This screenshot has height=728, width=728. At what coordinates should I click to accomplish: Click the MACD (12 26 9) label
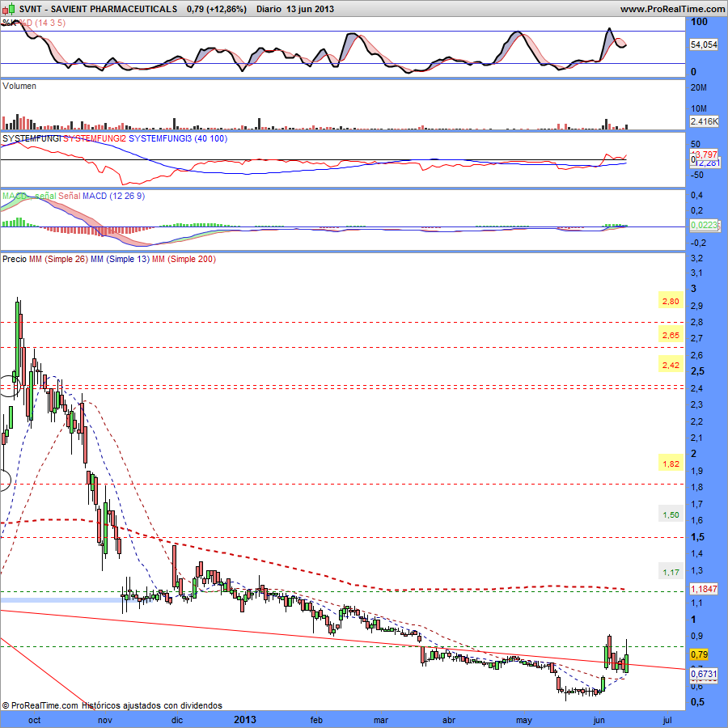click(x=114, y=196)
